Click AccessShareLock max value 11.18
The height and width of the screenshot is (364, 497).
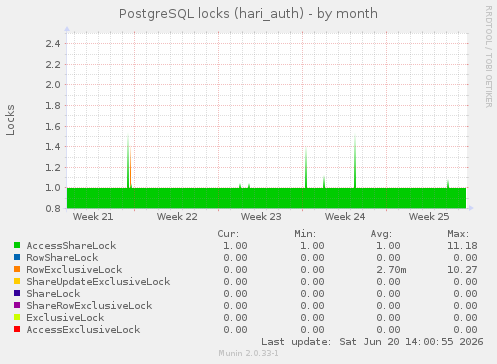point(462,246)
